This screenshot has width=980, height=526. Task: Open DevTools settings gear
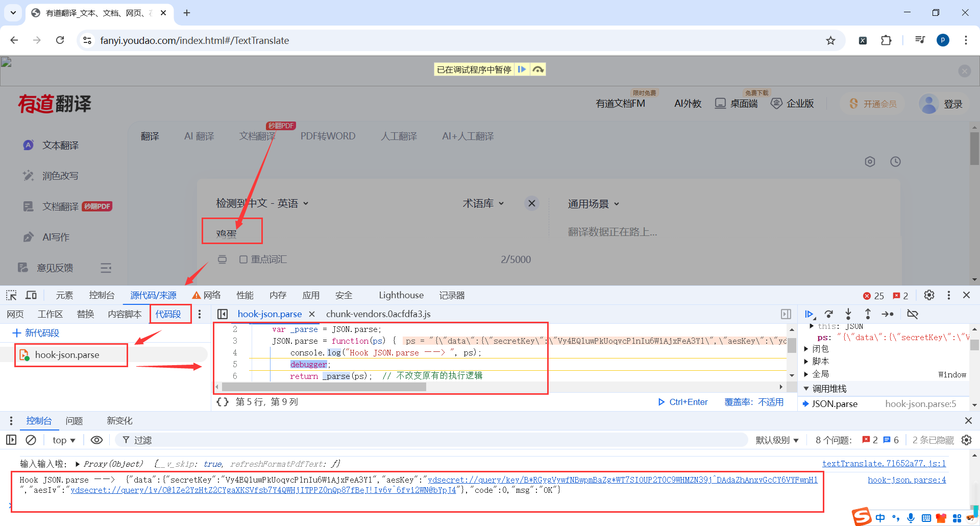click(929, 295)
